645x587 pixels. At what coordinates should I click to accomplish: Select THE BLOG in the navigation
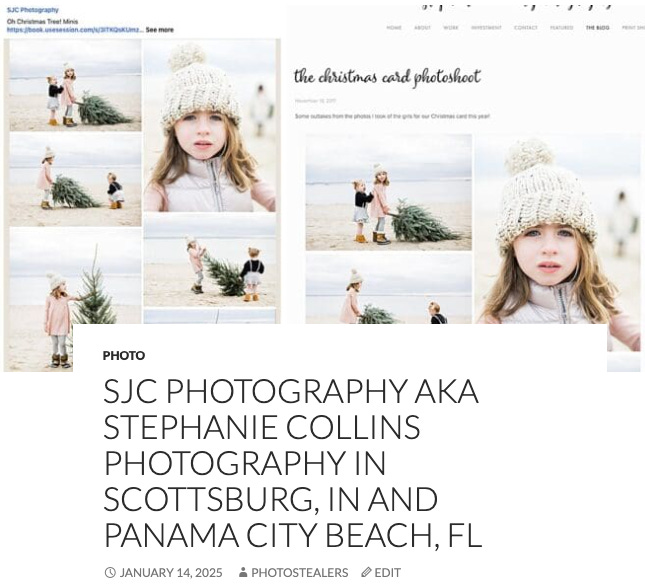pyautogui.click(x=597, y=28)
